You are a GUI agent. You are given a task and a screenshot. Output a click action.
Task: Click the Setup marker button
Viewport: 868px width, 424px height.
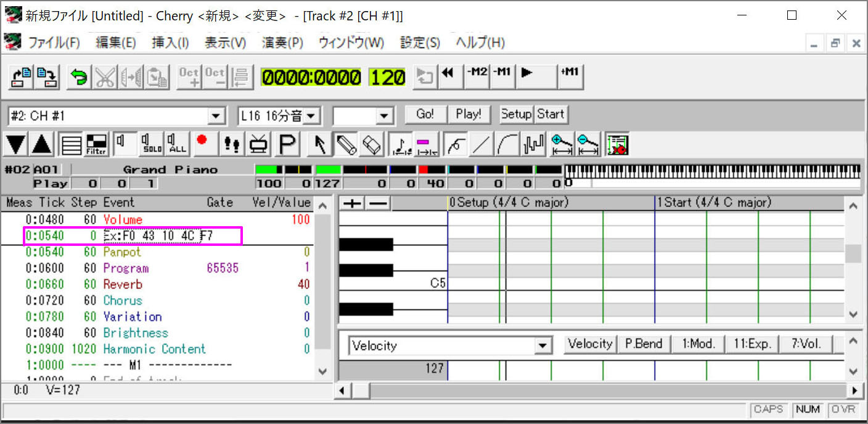517,114
